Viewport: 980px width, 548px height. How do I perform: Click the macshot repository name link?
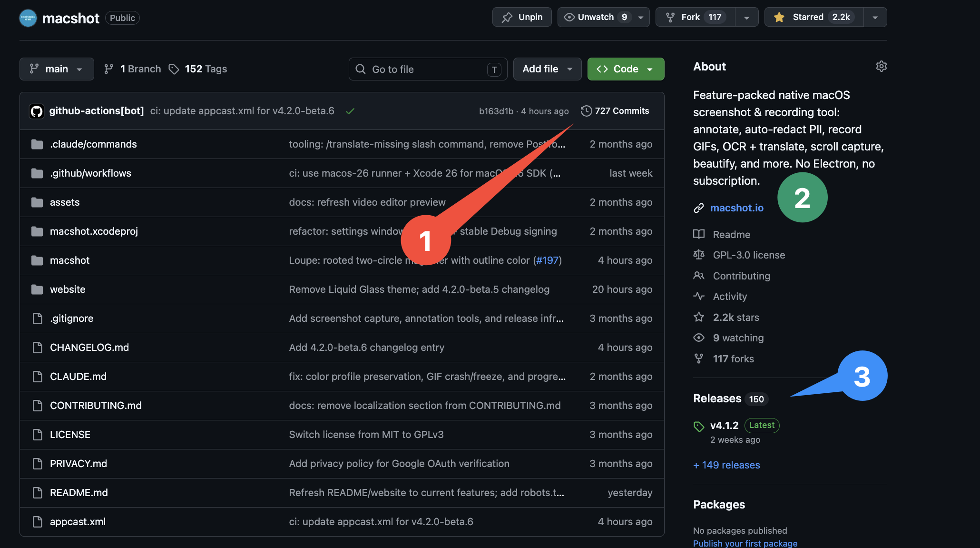click(71, 18)
